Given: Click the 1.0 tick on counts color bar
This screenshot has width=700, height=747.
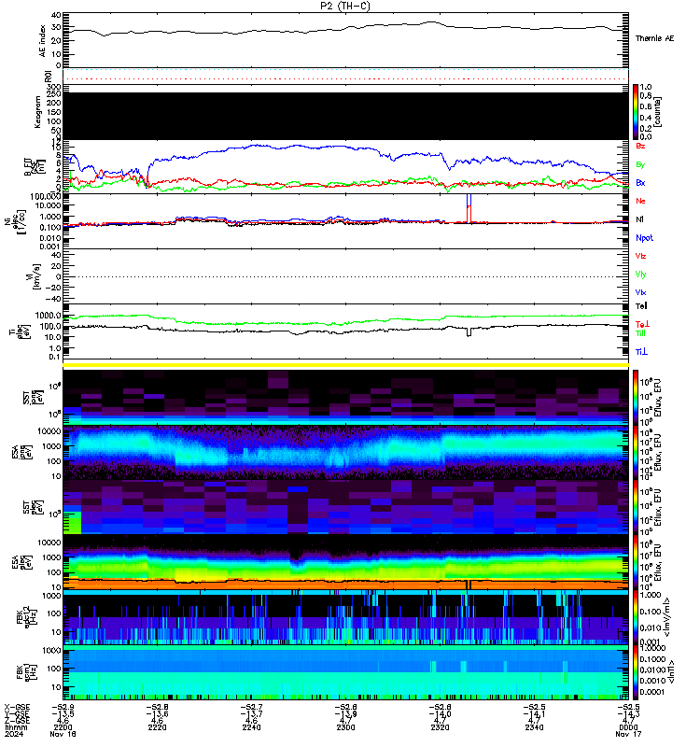Looking at the screenshot, I should click(645, 87).
